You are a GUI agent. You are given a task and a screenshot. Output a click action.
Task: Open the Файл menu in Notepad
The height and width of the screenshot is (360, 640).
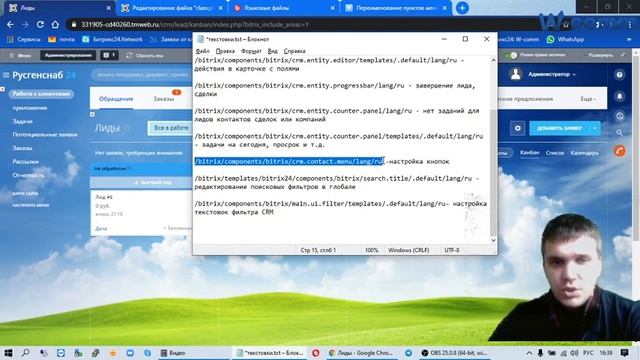click(x=202, y=51)
